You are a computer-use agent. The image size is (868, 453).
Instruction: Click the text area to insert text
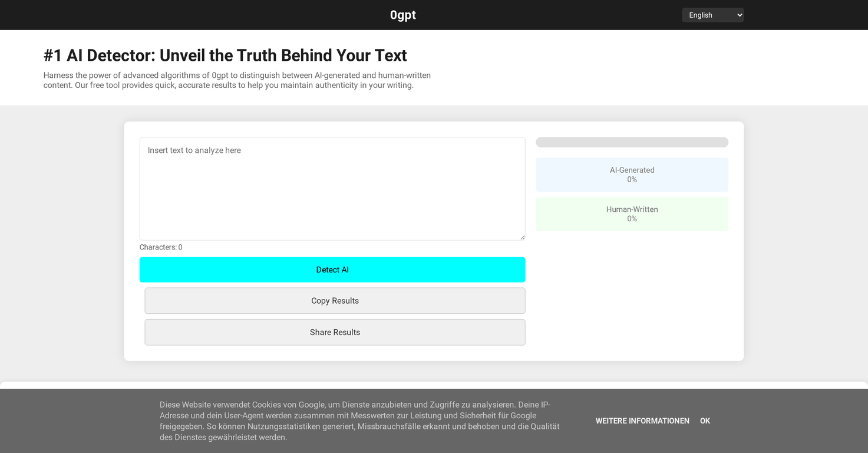click(332, 189)
